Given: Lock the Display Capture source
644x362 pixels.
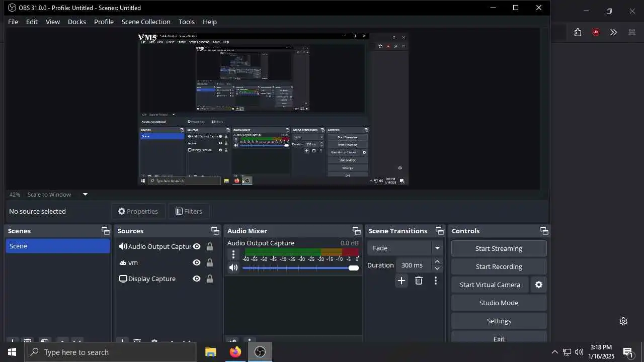Looking at the screenshot, I should (210, 279).
